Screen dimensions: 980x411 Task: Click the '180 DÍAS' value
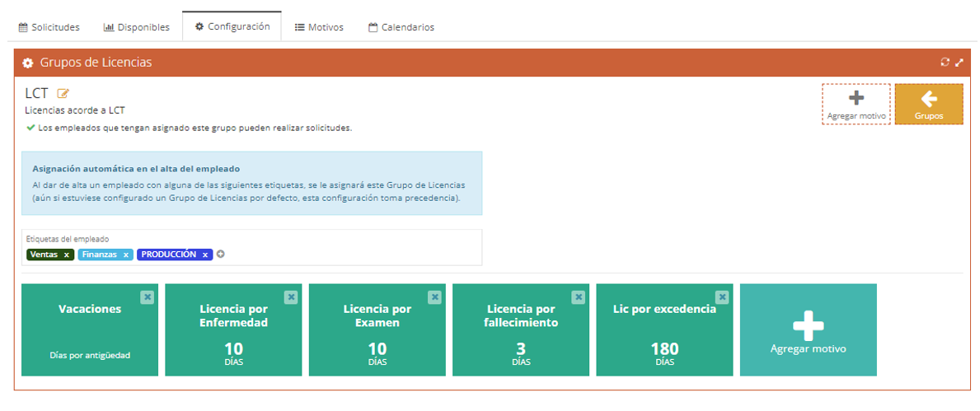point(665,354)
